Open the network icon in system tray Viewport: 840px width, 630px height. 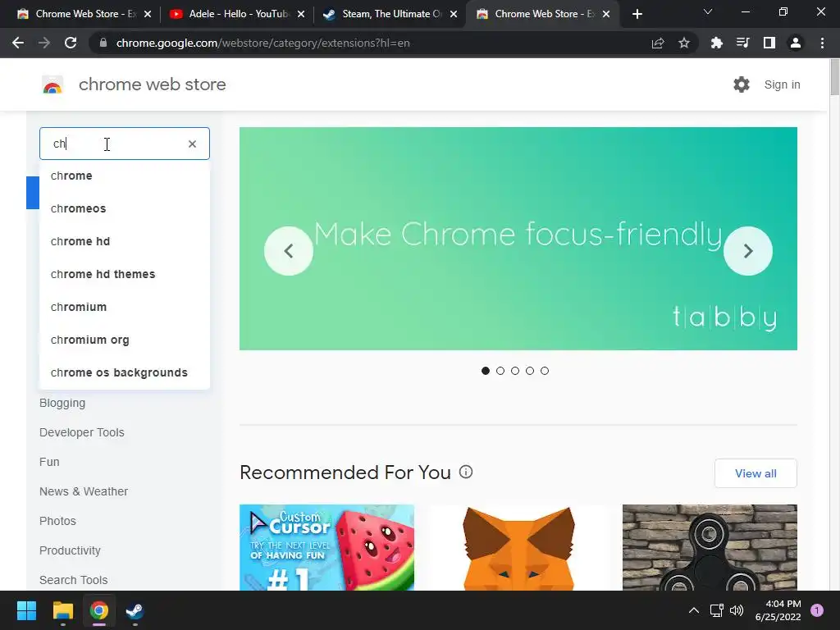pos(716,610)
